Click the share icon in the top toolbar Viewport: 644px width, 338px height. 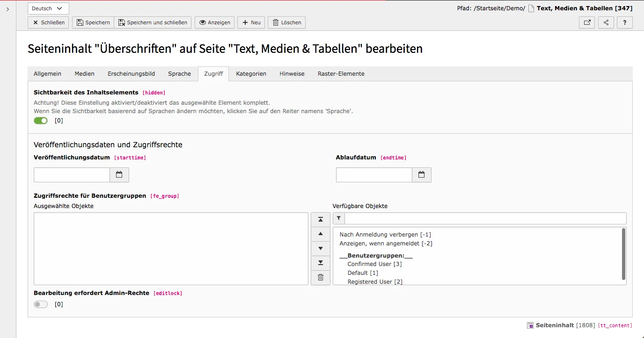[606, 22]
